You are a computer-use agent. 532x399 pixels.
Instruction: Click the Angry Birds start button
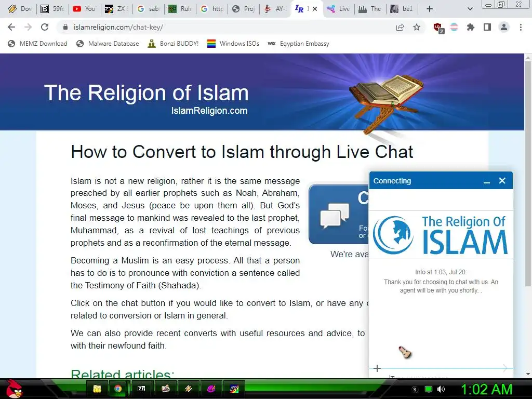(x=14, y=389)
